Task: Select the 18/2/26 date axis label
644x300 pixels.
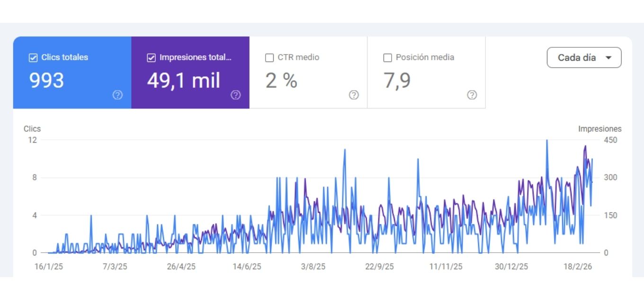Action: point(578,266)
